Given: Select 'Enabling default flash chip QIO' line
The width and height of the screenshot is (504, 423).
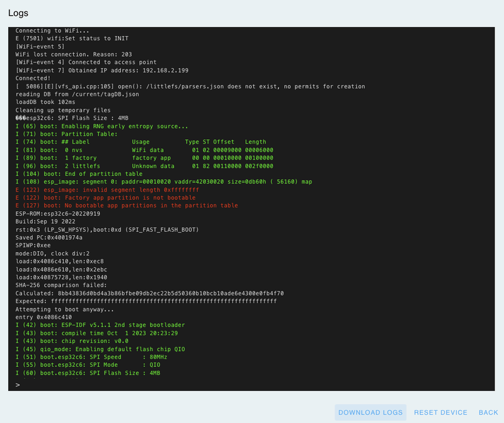Looking at the screenshot, I should click(x=100, y=349).
